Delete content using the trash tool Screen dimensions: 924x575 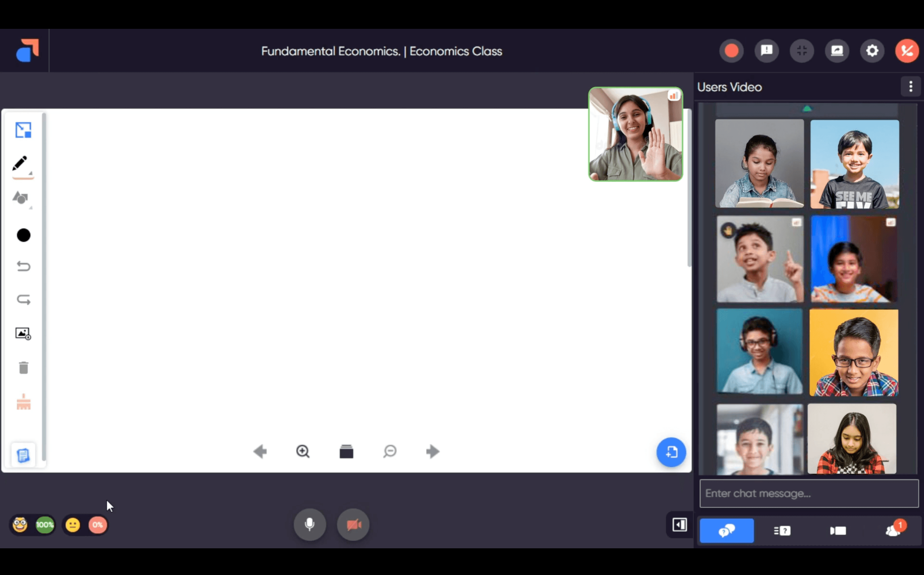23,367
